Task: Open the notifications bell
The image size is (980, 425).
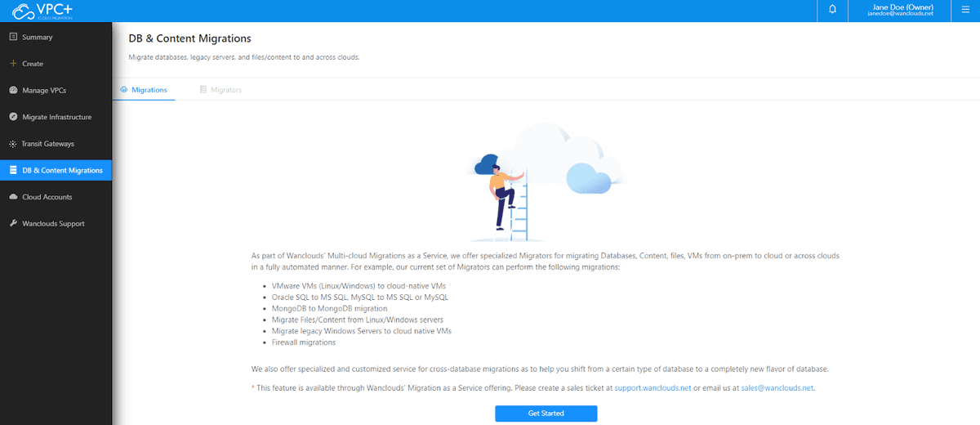Action: pyautogui.click(x=832, y=11)
